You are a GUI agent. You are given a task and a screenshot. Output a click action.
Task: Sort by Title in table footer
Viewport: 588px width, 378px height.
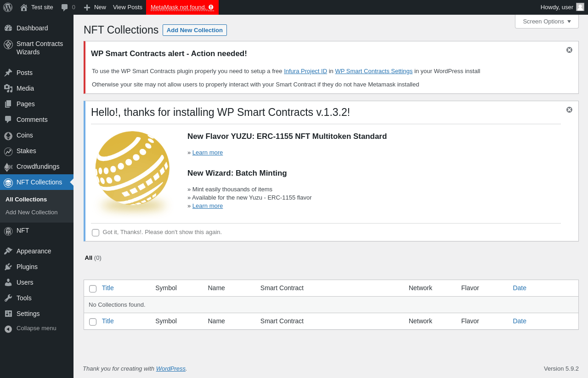108,321
